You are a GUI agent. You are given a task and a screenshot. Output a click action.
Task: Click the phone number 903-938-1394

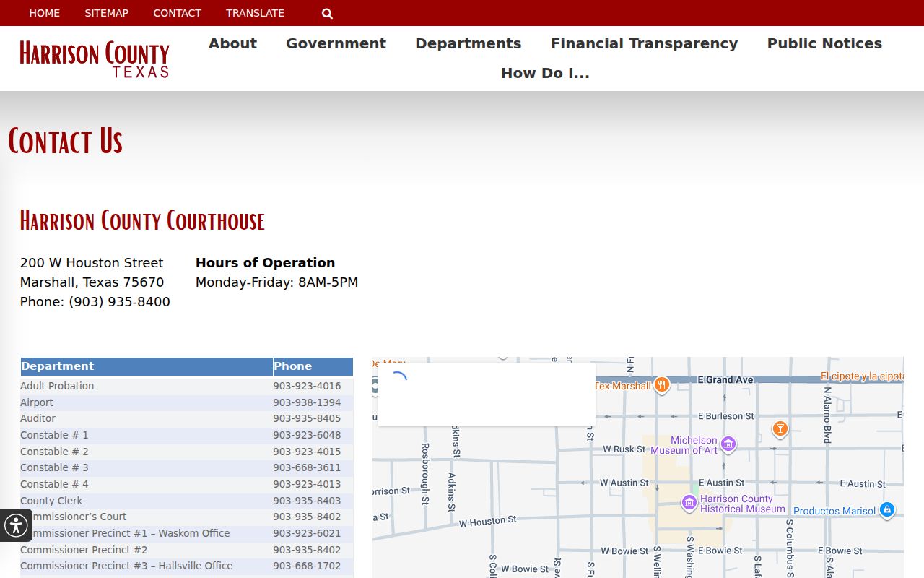coord(307,402)
